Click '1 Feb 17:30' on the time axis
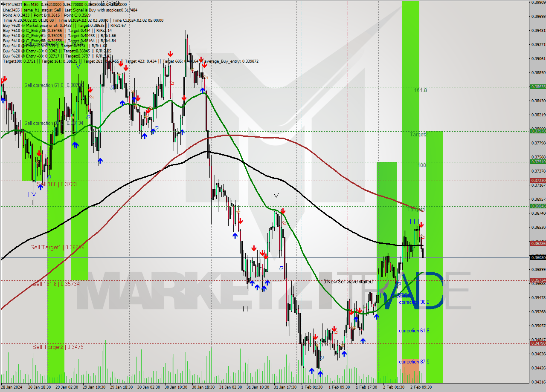 (366, 387)
